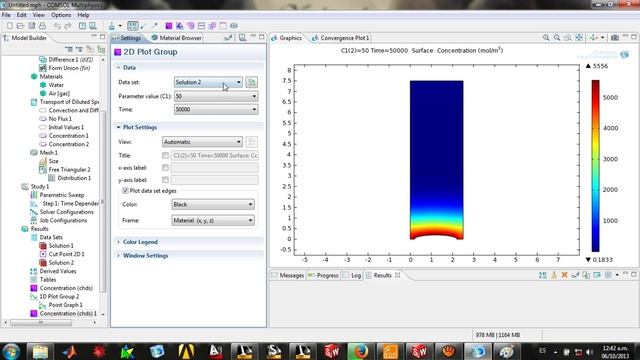Click the Build All brush icon in main toolbar

pyautogui.click(x=111, y=26)
